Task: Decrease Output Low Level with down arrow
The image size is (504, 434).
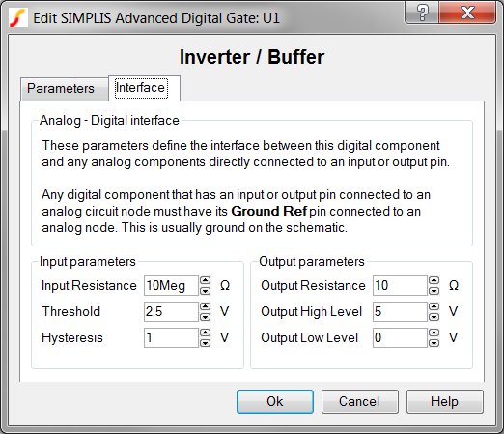Action: [434, 343]
